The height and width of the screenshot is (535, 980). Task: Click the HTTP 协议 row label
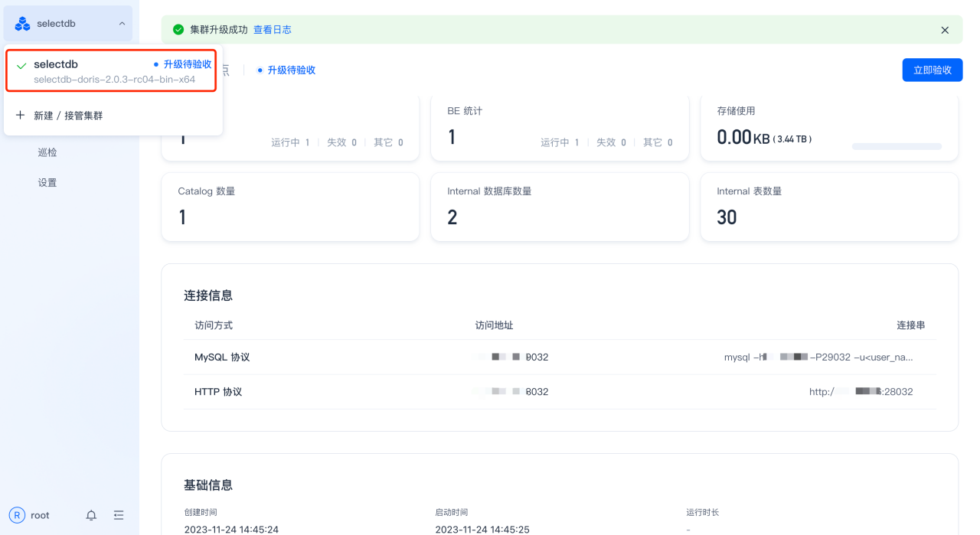pos(218,392)
